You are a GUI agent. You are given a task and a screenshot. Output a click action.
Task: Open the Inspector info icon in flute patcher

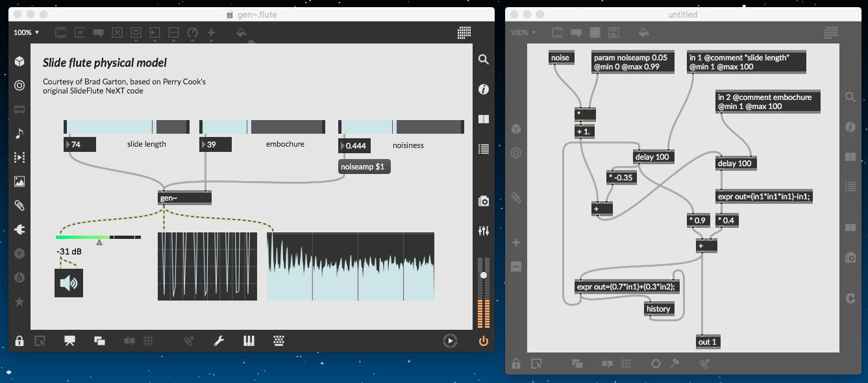483,89
